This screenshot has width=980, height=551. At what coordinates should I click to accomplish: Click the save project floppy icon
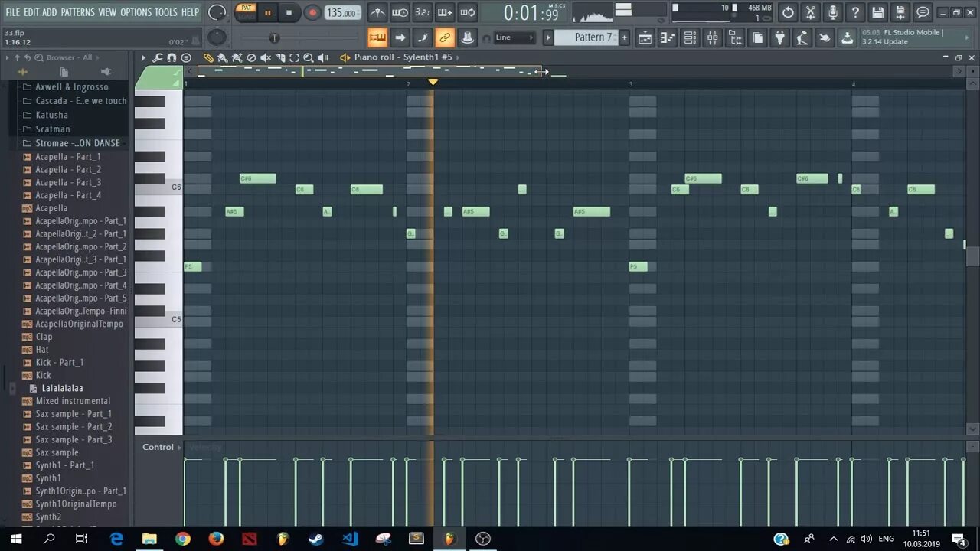tap(878, 12)
